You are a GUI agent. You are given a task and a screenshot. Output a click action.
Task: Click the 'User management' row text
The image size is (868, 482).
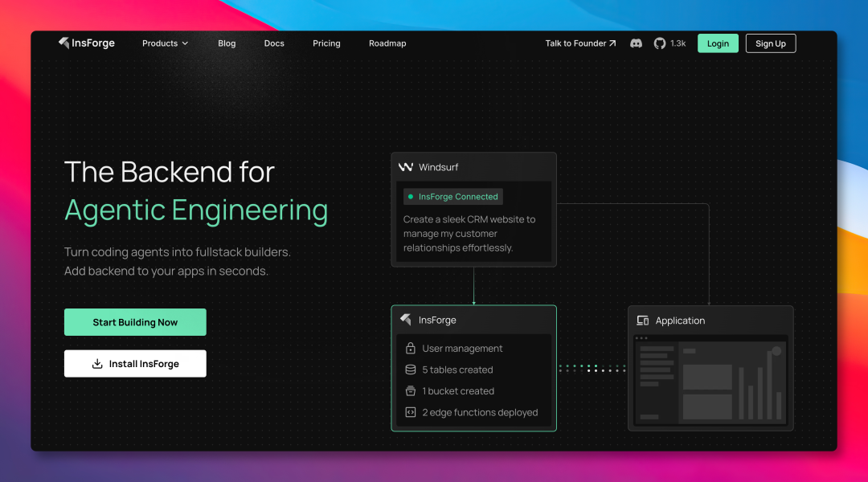[462, 348]
